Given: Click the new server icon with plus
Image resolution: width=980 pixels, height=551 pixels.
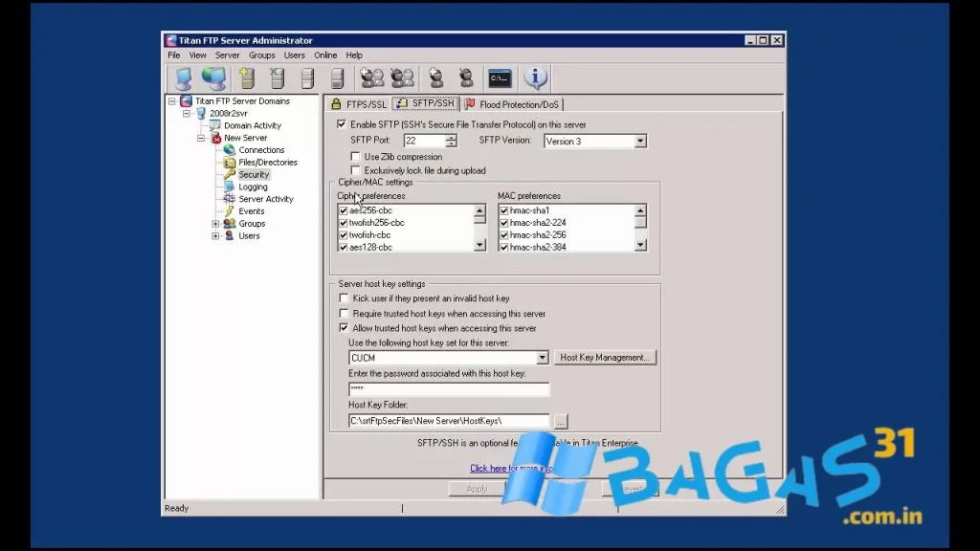Looking at the screenshot, I should pyautogui.click(x=248, y=78).
